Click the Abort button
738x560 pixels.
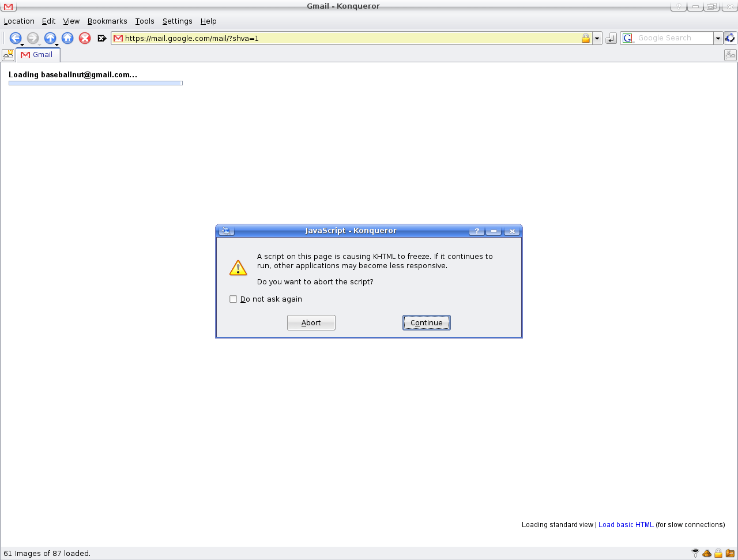(x=311, y=323)
